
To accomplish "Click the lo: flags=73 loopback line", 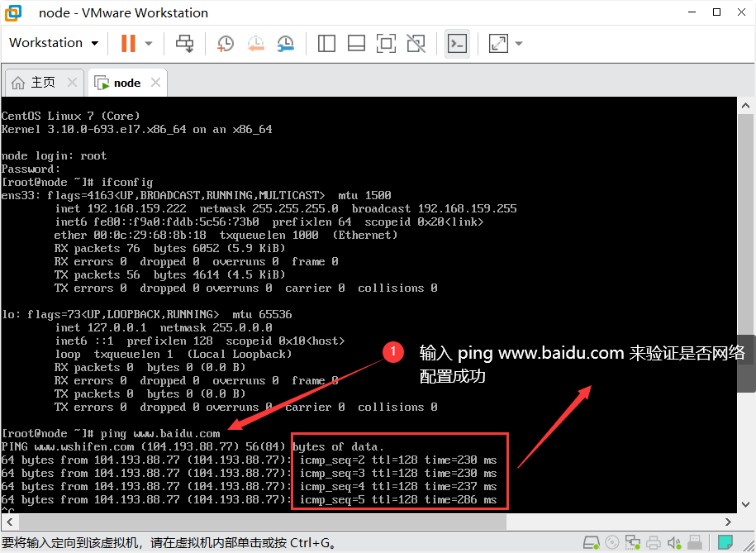I will [x=146, y=314].
